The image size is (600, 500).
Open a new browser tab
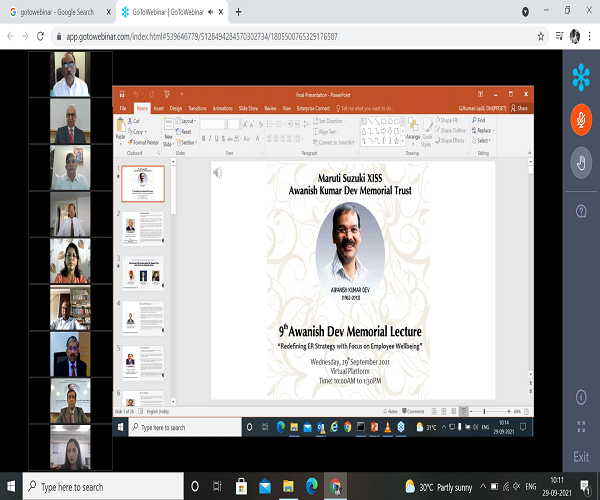tap(238, 12)
